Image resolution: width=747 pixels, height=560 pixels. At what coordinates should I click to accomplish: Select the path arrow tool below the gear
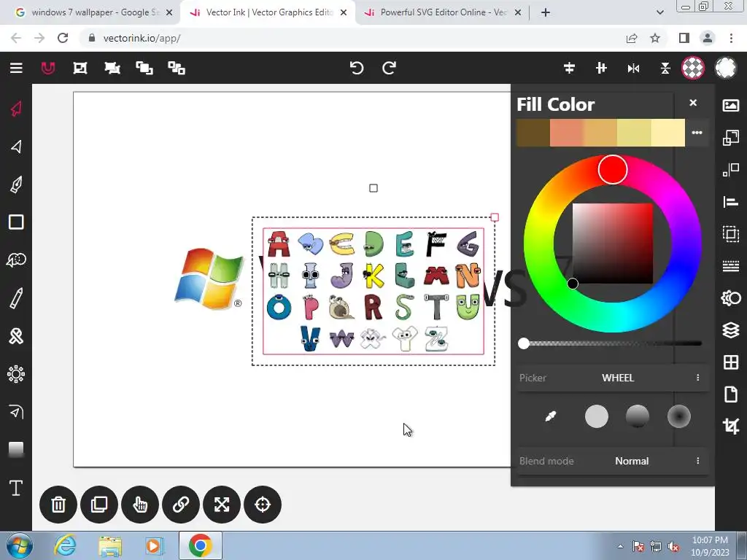tap(16, 411)
